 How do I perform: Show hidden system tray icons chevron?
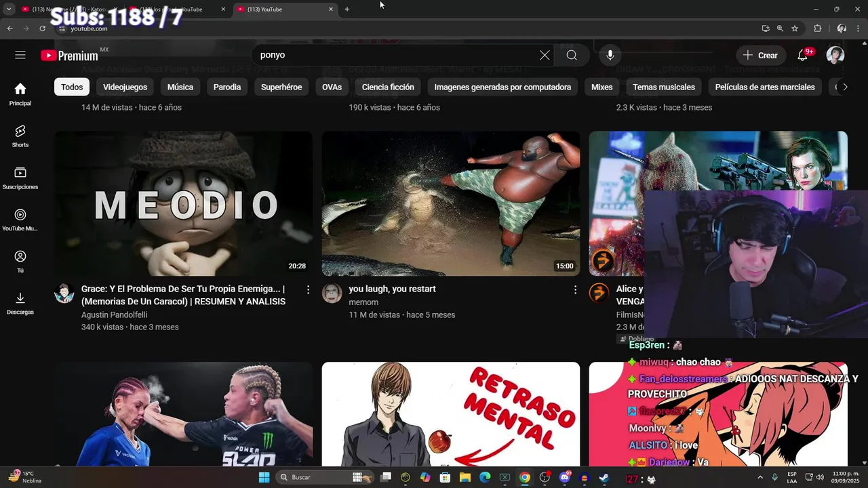(x=759, y=477)
